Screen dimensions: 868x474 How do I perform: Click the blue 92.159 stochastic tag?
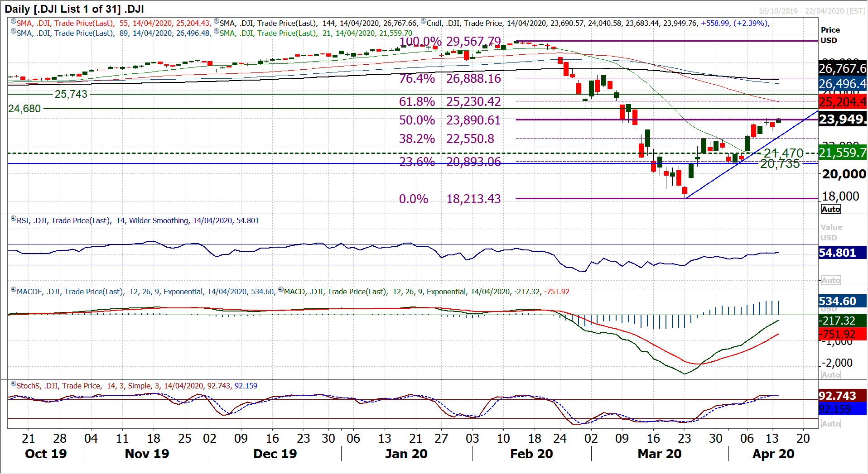[x=843, y=409]
